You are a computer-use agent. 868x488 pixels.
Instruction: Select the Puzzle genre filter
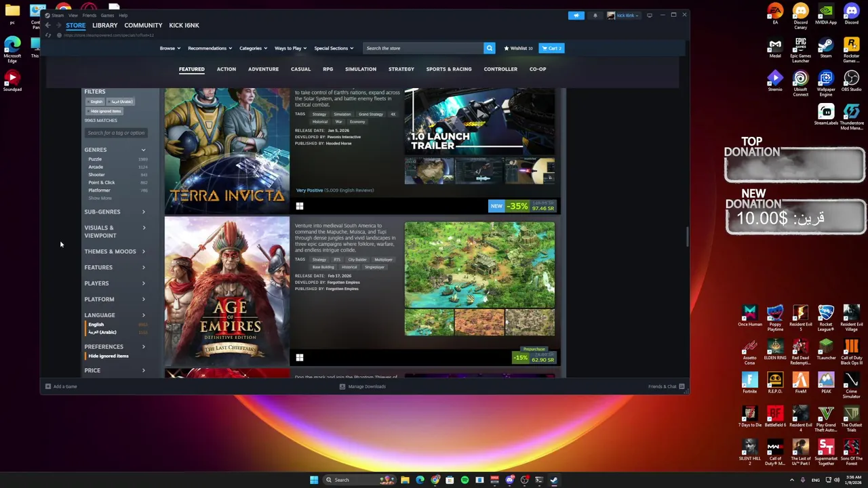pyautogui.click(x=95, y=159)
